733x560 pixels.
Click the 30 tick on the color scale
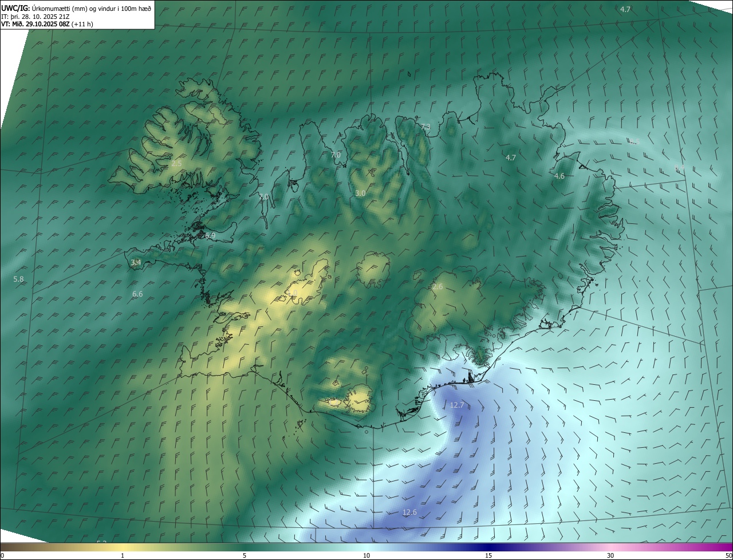(610, 555)
